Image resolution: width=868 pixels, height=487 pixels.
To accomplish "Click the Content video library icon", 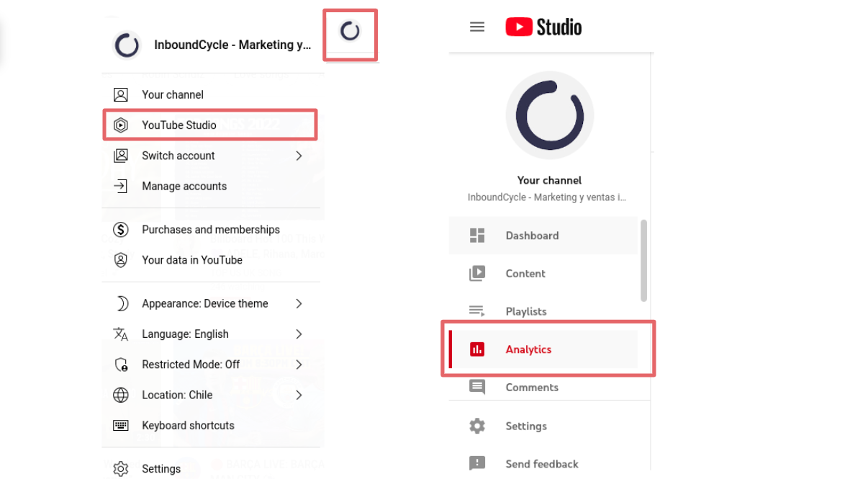I will (477, 274).
